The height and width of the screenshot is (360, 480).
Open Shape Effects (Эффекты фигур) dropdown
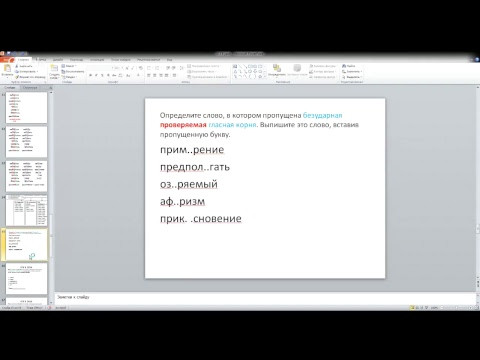pos(322,77)
